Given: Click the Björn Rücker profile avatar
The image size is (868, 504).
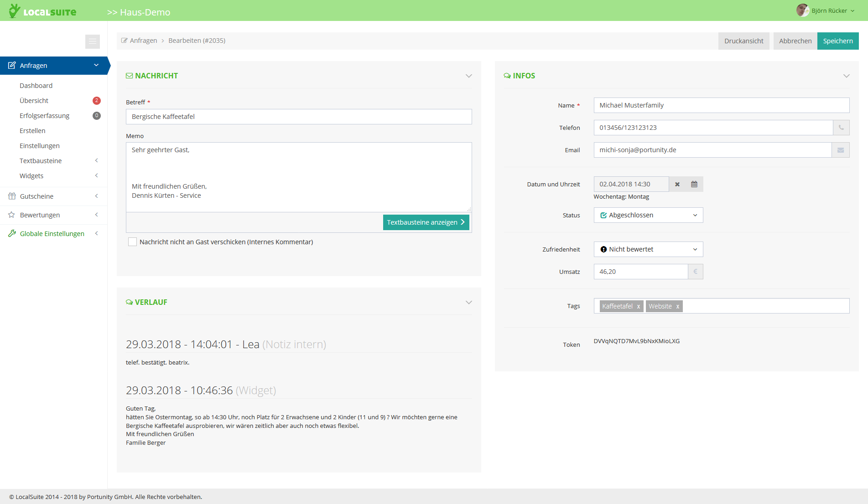Looking at the screenshot, I should click(x=802, y=10).
